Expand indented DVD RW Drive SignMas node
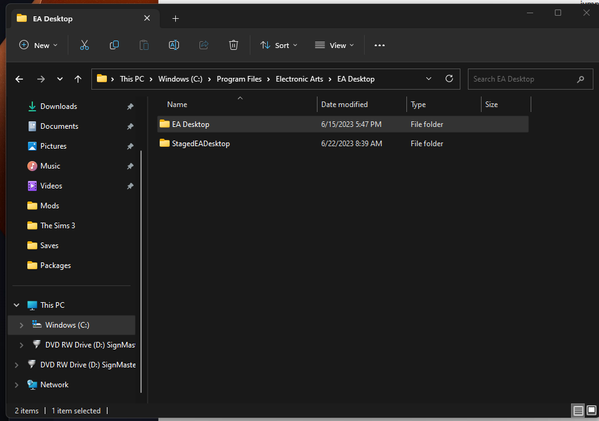Image resolution: width=599 pixels, height=421 pixels. (21, 345)
